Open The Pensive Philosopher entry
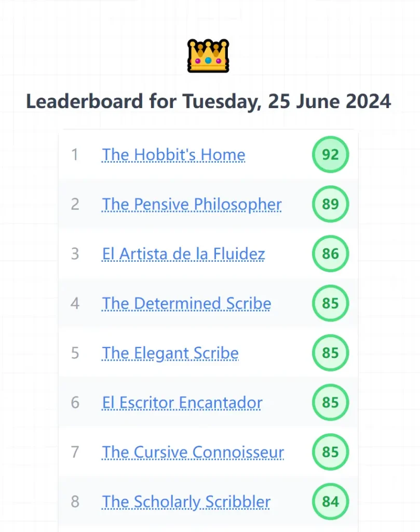The width and height of the screenshot is (420, 532). 192,204
